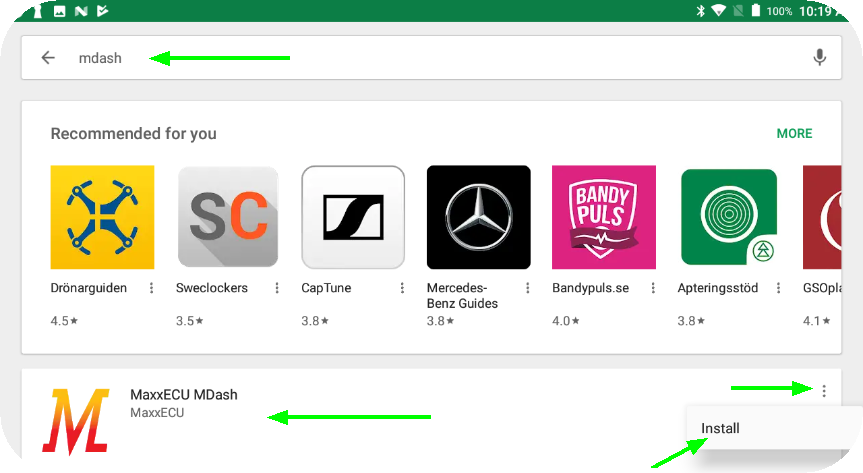The image size is (863, 473).
Task: Click the Recommended for you heading
Action: (x=134, y=133)
